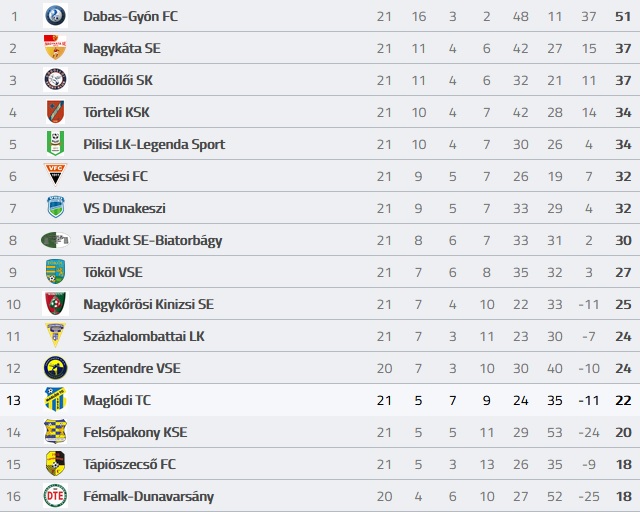Select the Törteli KSK shield crest

pos(55,112)
